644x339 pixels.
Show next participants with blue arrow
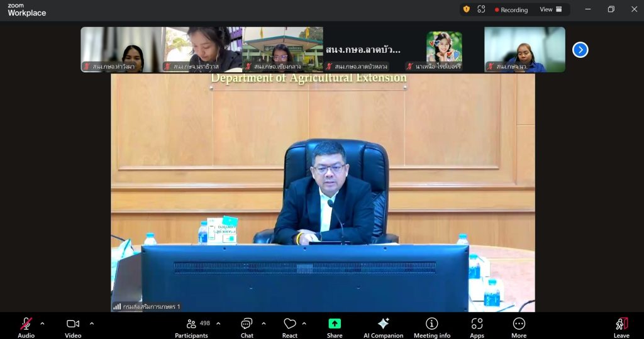click(x=580, y=50)
